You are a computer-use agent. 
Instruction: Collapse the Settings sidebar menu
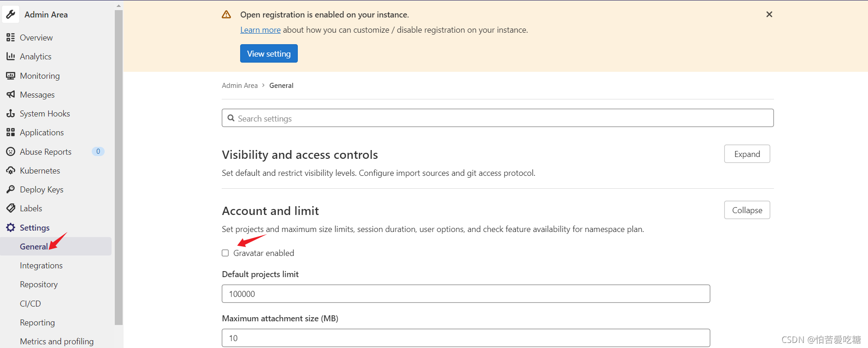(x=35, y=227)
